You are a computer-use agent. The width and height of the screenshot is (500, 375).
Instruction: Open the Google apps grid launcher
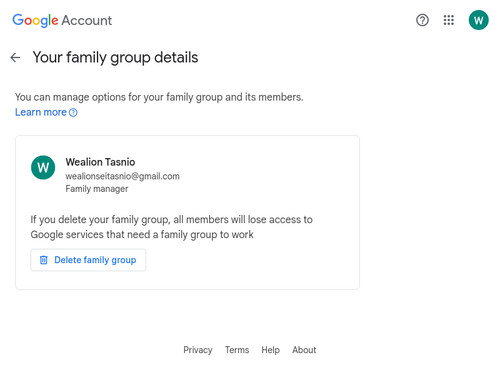point(449,20)
